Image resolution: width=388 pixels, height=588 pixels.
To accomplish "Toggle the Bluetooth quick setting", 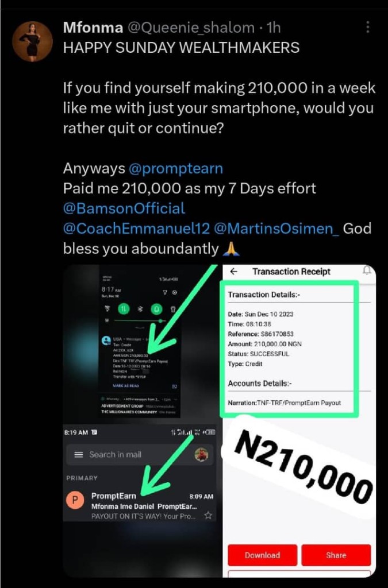I will 140,310.
